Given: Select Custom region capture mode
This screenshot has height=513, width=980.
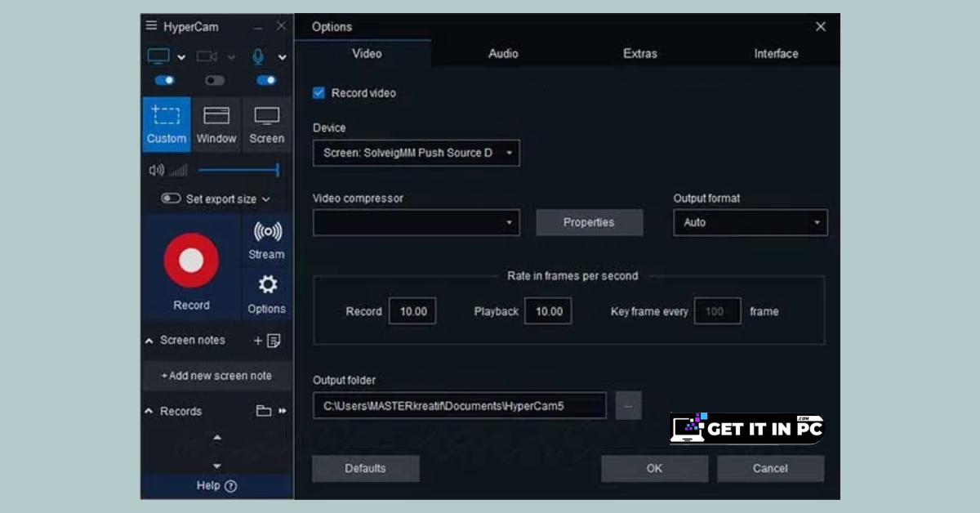Looking at the screenshot, I should coord(167,124).
